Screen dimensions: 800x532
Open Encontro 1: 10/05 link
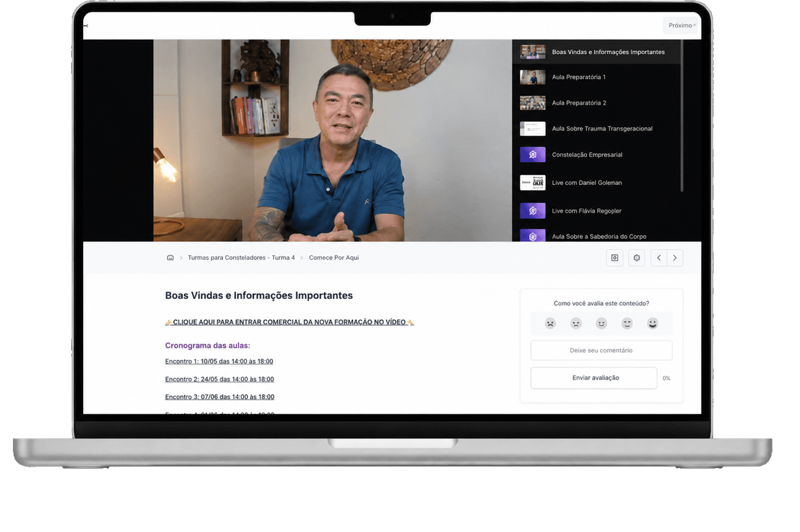(x=219, y=361)
